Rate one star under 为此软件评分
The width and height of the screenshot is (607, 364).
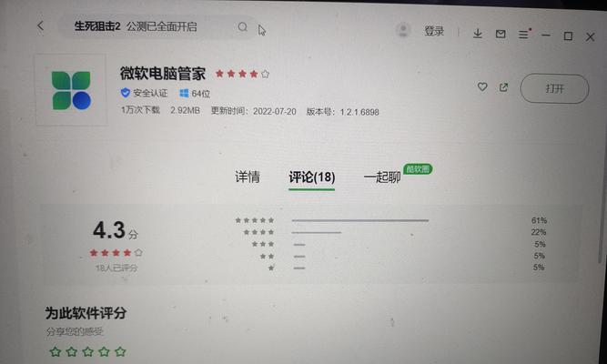click(x=56, y=351)
